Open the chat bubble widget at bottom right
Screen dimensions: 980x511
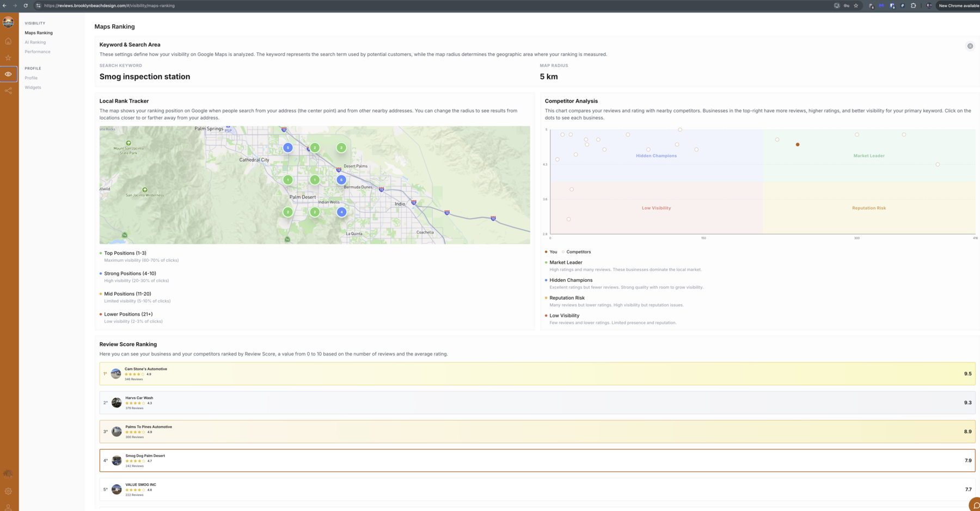click(x=975, y=506)
